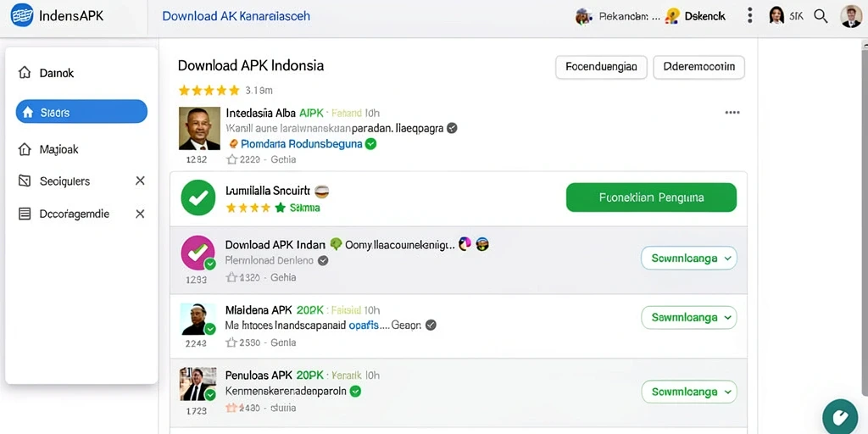
Task: Open the vertical three-dot menu in header
Action: pos(749,15)
